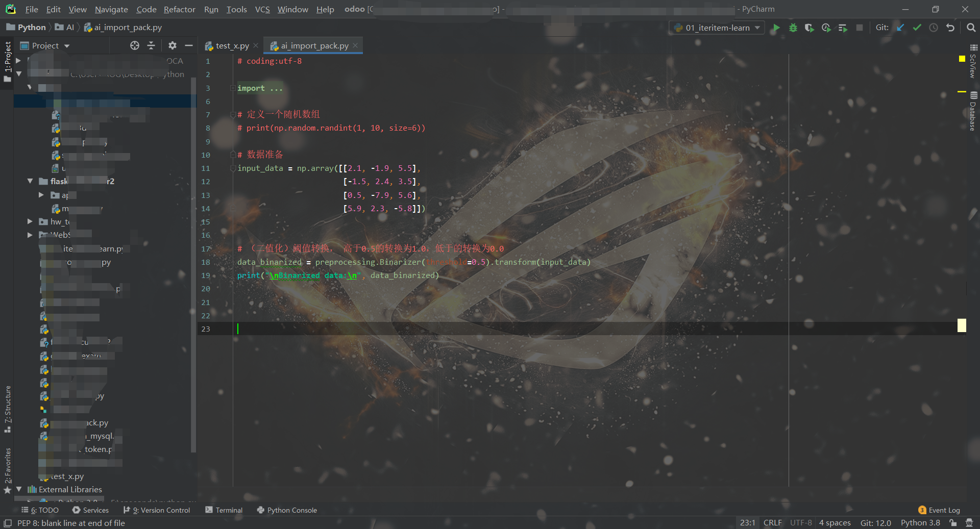Viewport: 980px width, 529px height.
Task: Click Git: 12.0 branch widget
Action: [x=875, y=523]
